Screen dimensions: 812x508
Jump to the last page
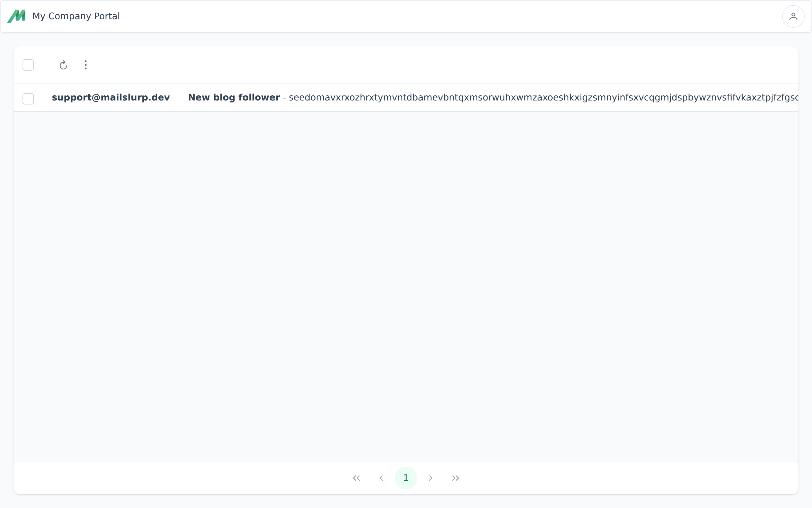pos(455,478)
